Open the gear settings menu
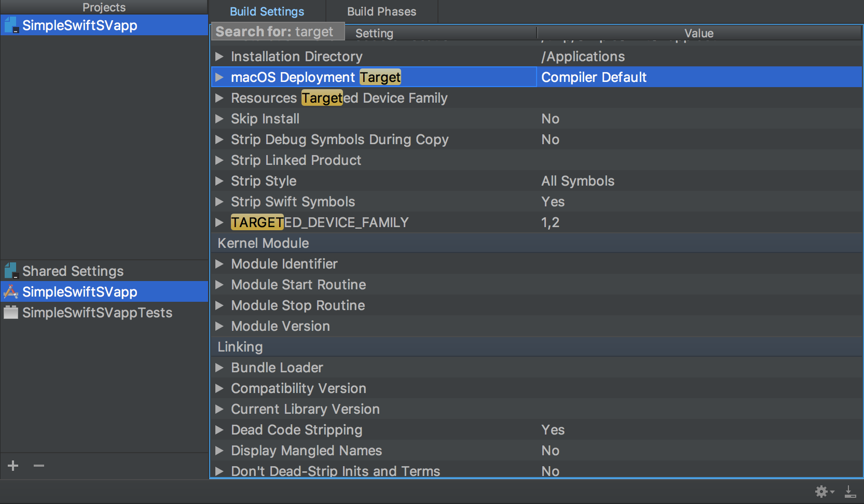 tap(823, 491)
